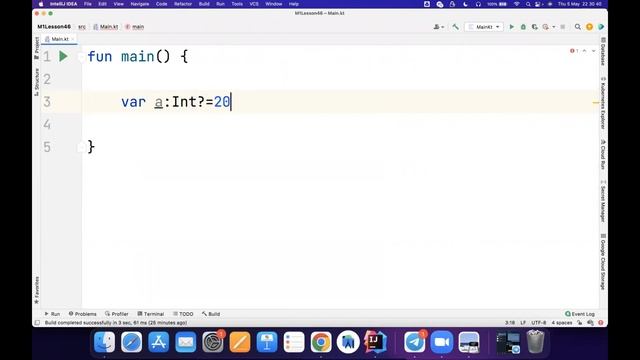640x360 pixels.
Task: Open the Profiler tool window tab
Action: [117, 314]
